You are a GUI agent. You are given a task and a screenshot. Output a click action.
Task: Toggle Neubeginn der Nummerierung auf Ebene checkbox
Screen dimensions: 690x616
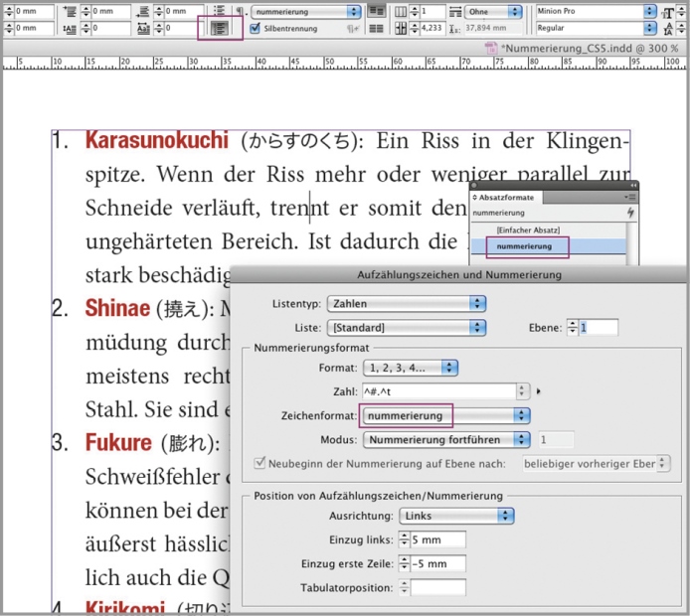(x=259, y=463)
